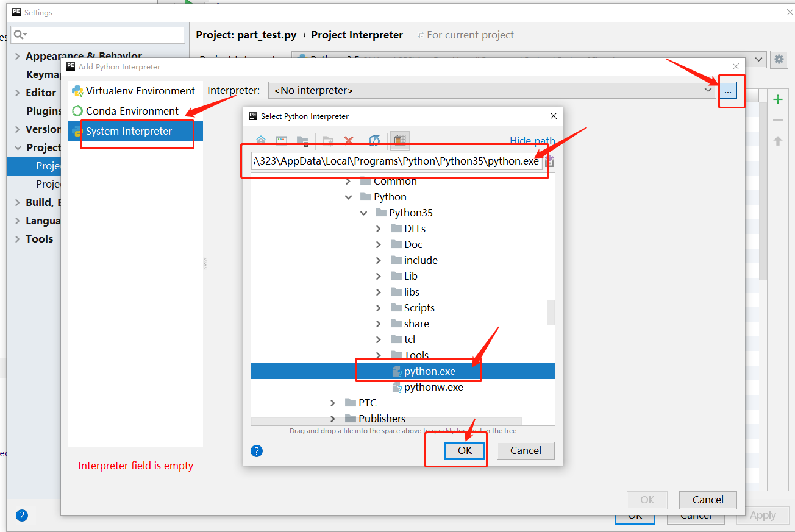The height and width of the screenshot is (532, 795).
Task: Select the Python35 folder row
Action: [x=403, y=213]
